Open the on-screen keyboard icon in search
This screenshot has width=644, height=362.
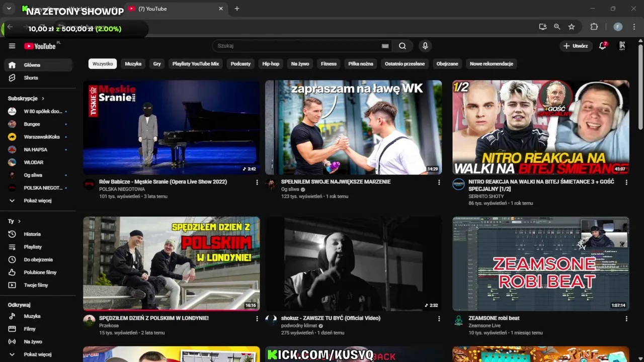[x=385, y=46]
